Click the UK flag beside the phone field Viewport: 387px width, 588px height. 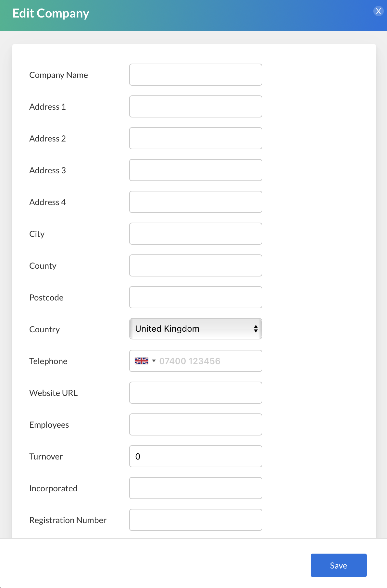141,360
